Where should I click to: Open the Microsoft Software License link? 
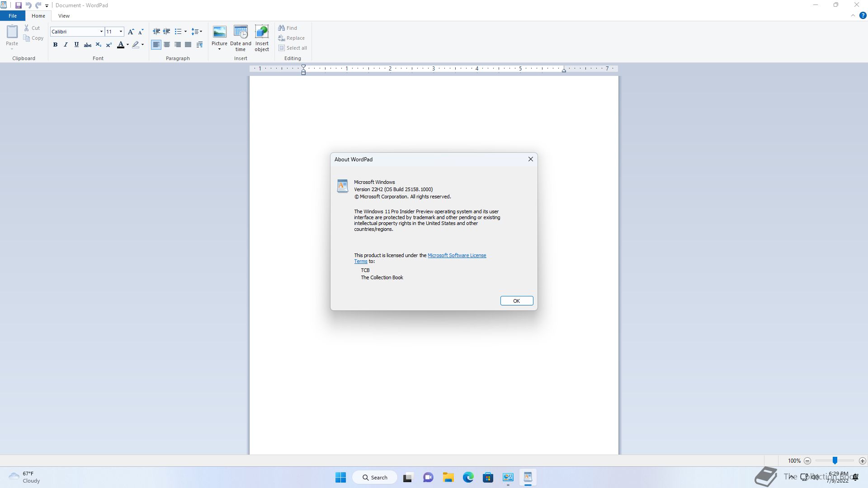click(x=457, y=255)
